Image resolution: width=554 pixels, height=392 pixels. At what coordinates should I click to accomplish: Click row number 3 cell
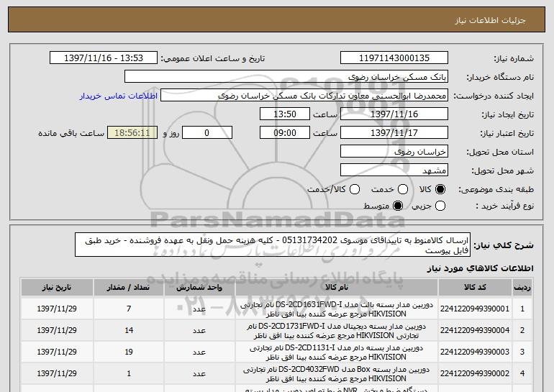[x=522, y=352]
